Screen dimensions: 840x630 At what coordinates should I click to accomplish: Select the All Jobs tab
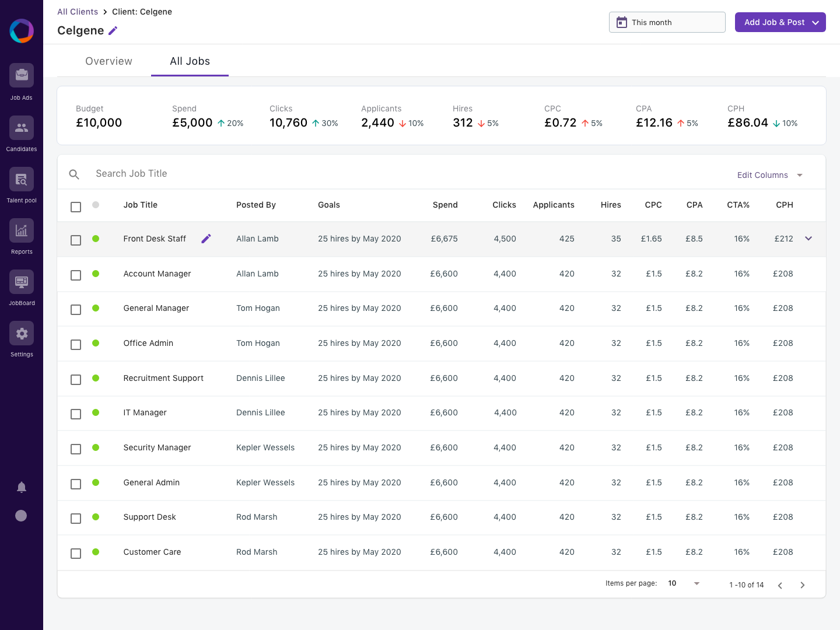(190, 61)
